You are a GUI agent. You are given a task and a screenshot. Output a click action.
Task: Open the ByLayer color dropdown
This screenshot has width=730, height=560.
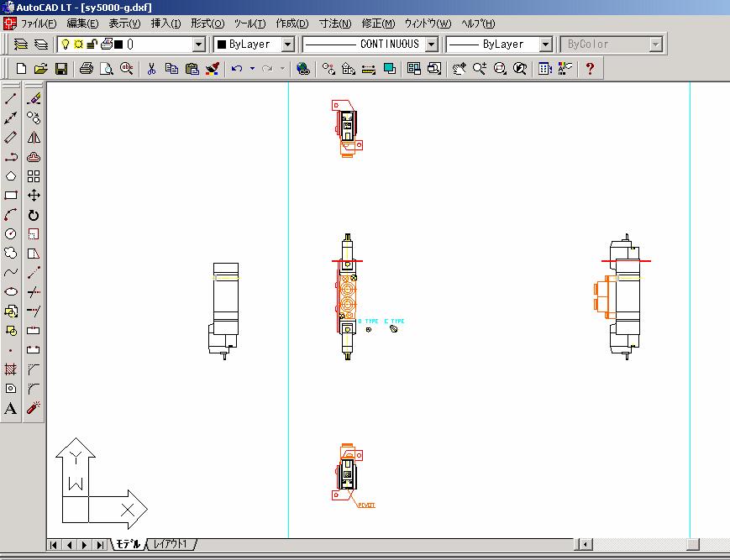point(287,44)
